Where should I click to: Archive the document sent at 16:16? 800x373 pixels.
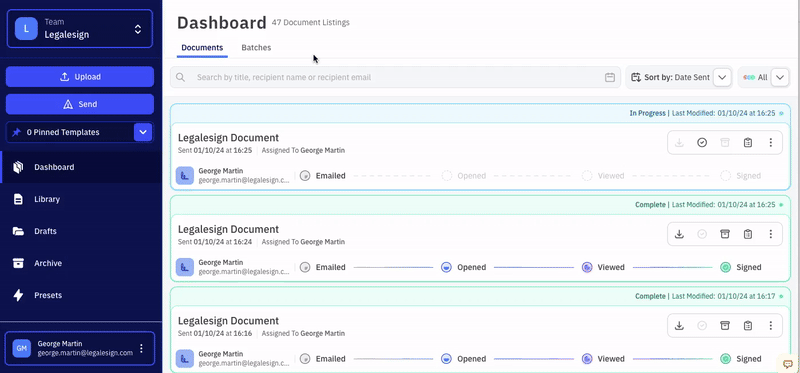[x=725, y=326]
